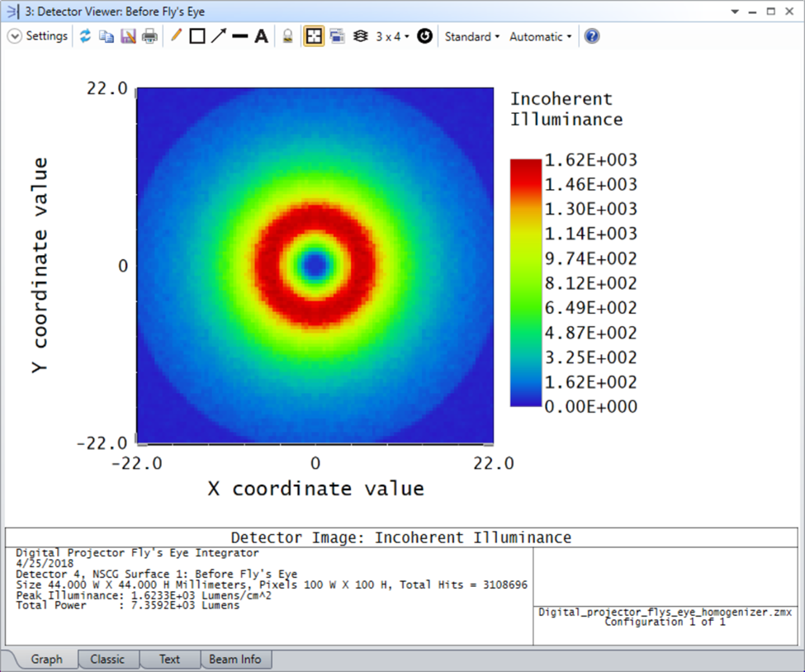Viewport: 805px width, 672px height.
Task: Open the Help for the detector viewer
Action: (591, 35)
